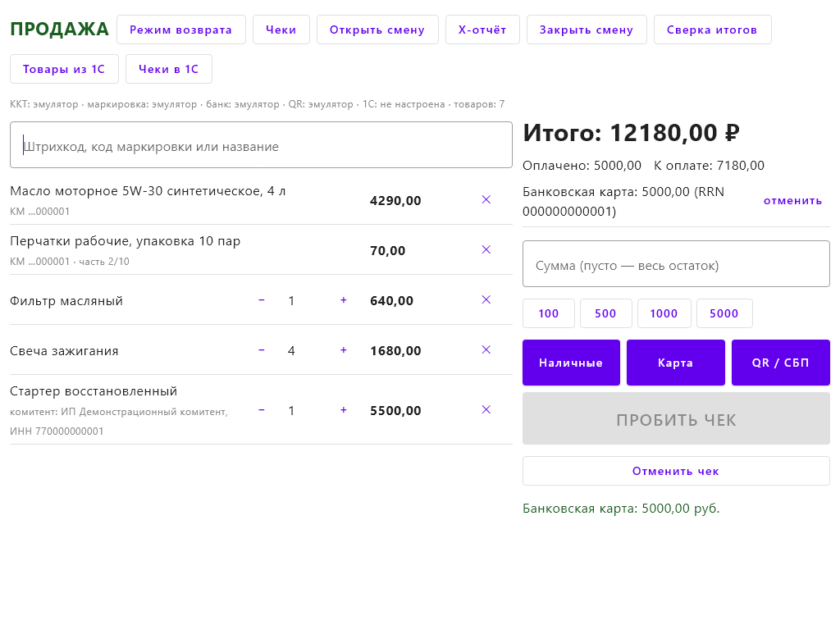Click the Оплачено: 5000,00 text

coord(582,166)
